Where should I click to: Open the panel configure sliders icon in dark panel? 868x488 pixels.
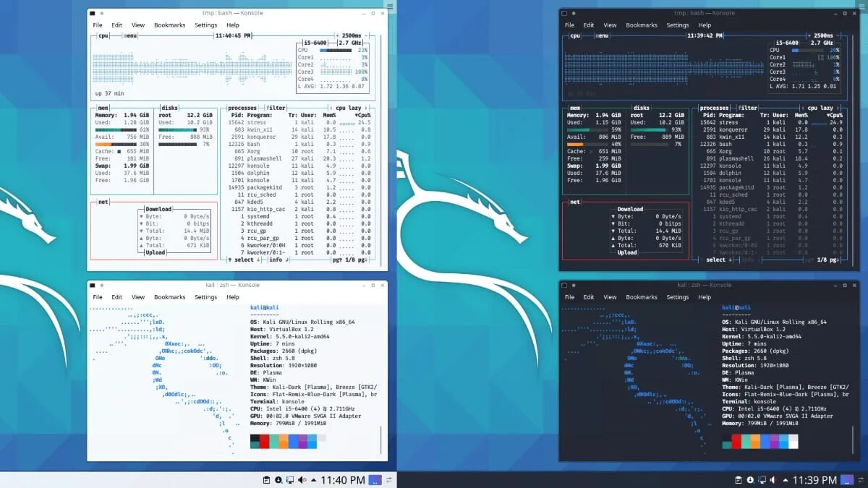pyautogui.click(x=861, y=480)
